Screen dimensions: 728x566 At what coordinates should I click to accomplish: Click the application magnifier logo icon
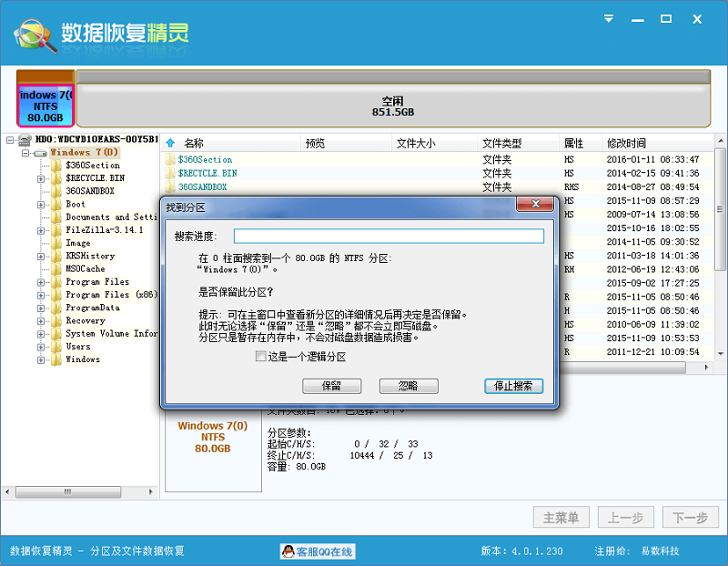(x=35, y=35)
